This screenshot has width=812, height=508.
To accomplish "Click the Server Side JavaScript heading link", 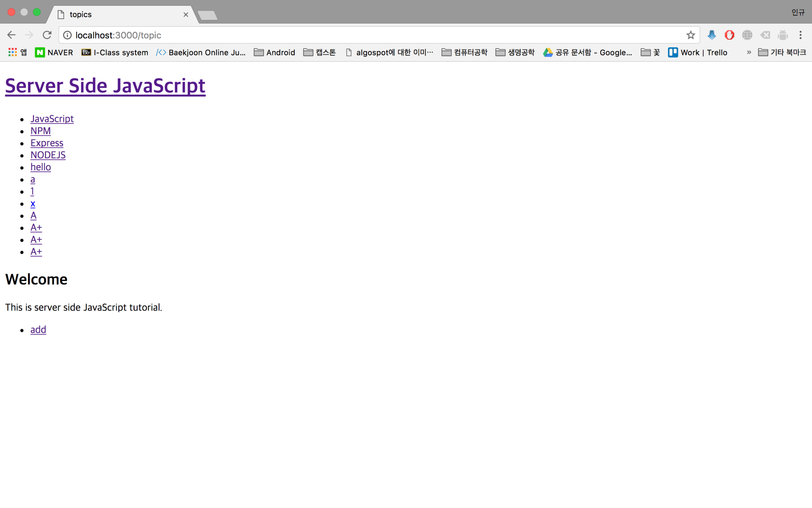I will click(105, 85).
